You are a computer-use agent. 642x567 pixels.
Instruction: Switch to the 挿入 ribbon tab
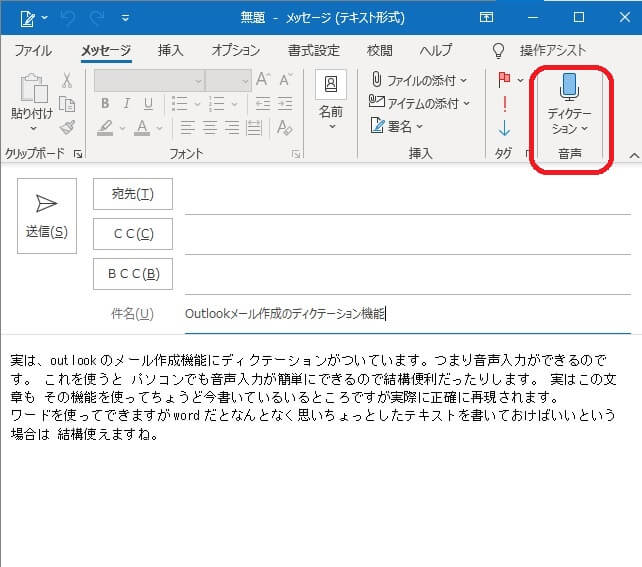(171, 50)
